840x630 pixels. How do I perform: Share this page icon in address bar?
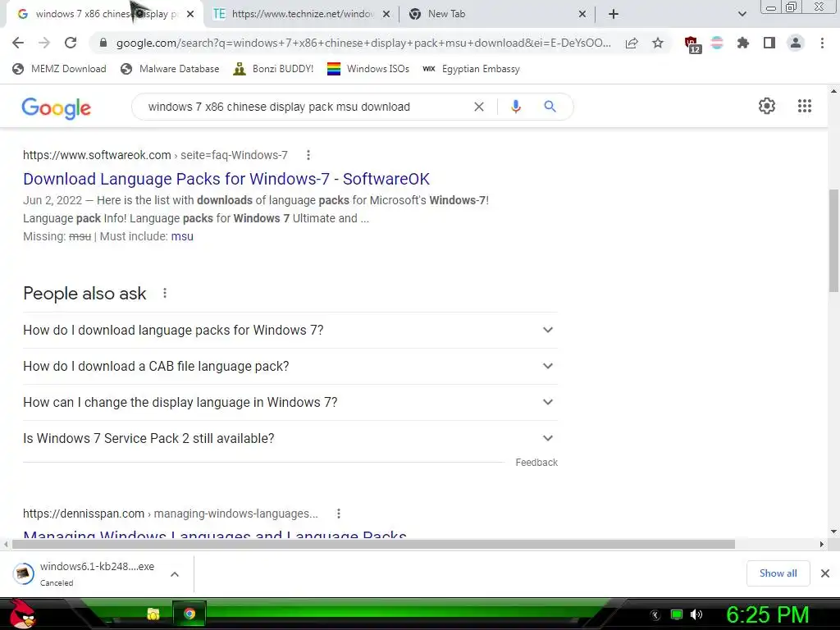632,43
